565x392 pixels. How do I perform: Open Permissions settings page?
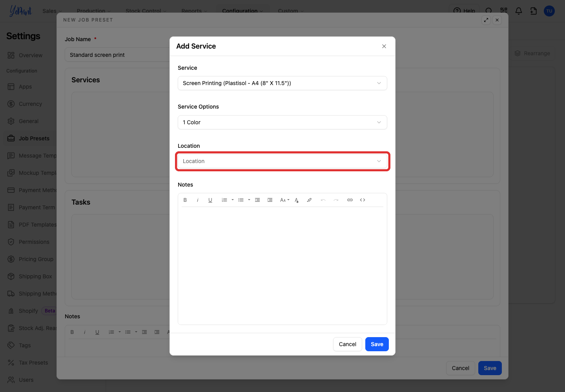click(30, 242)
